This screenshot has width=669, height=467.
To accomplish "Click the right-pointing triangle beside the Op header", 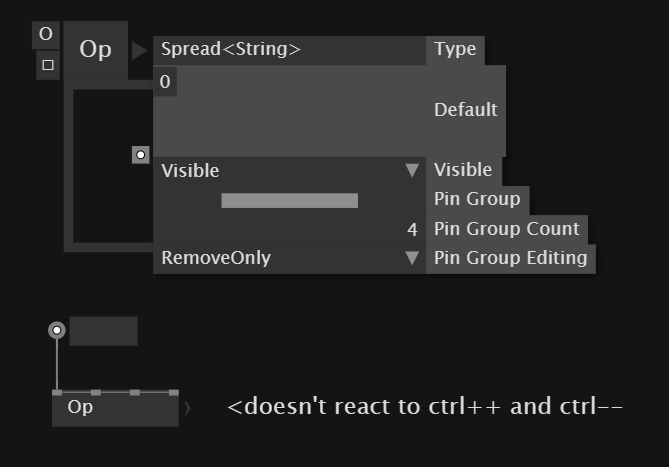I will [139, 50].
